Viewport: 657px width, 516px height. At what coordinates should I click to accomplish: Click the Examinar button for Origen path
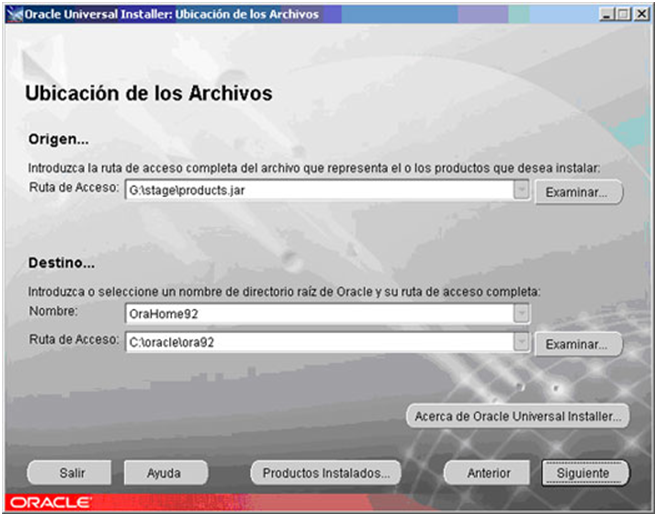[579, 192]
